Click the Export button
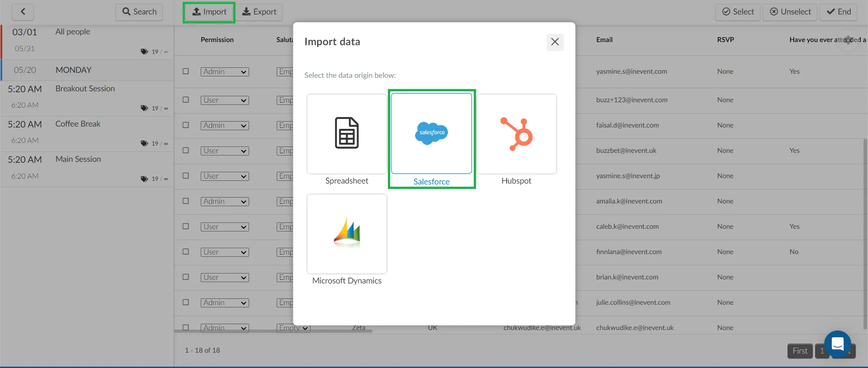The height and width of the screenshot is (368, 868). coord(259,12)
